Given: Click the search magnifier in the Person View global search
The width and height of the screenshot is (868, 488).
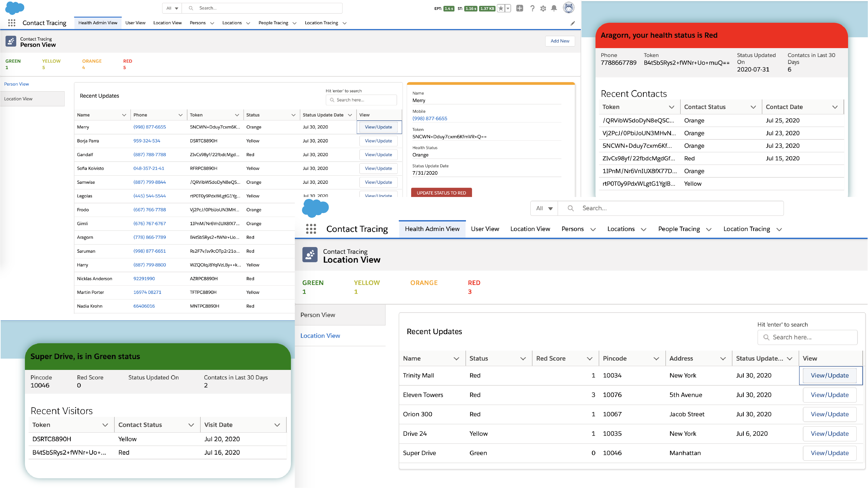Looking at the screenshot, I should [x=191, y=8].
